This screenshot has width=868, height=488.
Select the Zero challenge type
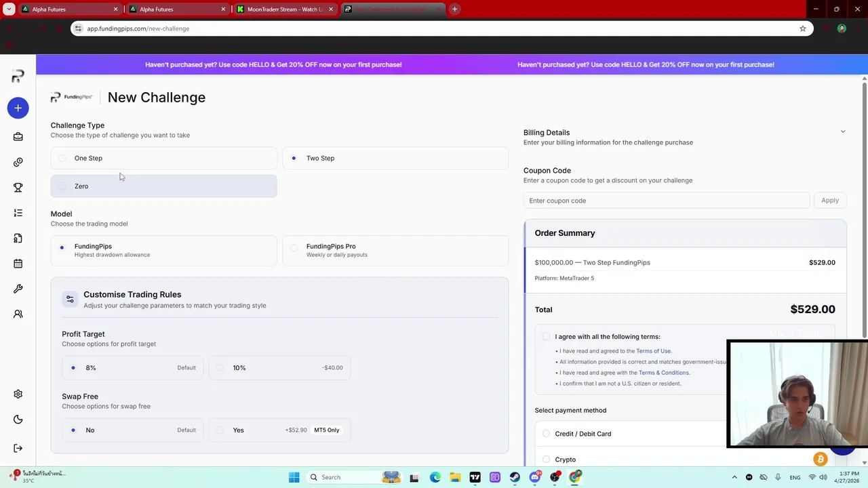click(x=163, y=186)
